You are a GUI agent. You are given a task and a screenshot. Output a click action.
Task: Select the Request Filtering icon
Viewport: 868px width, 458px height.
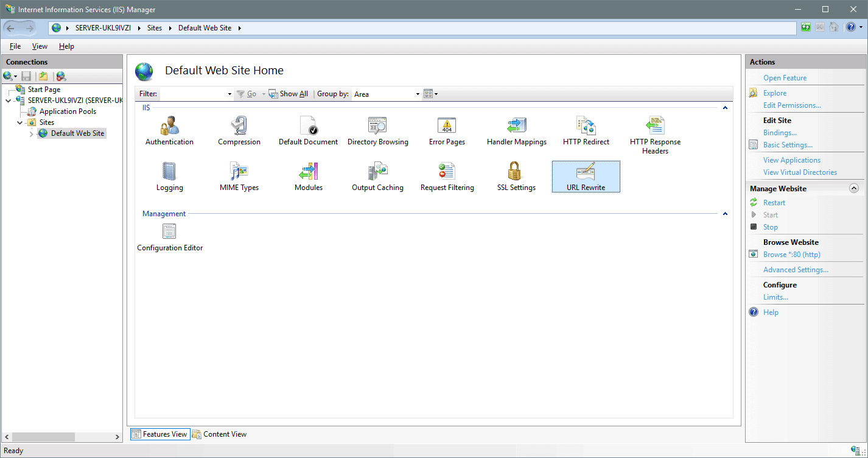447,177
